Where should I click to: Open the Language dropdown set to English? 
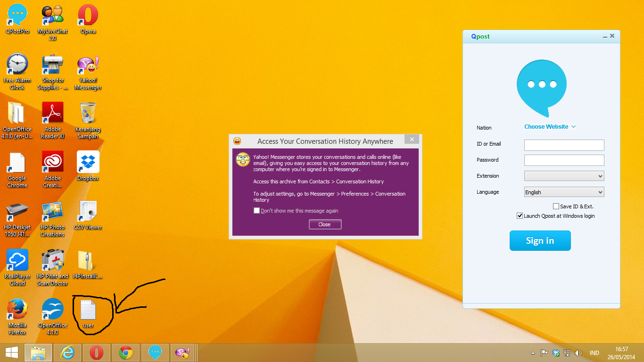tap(564, 192)
